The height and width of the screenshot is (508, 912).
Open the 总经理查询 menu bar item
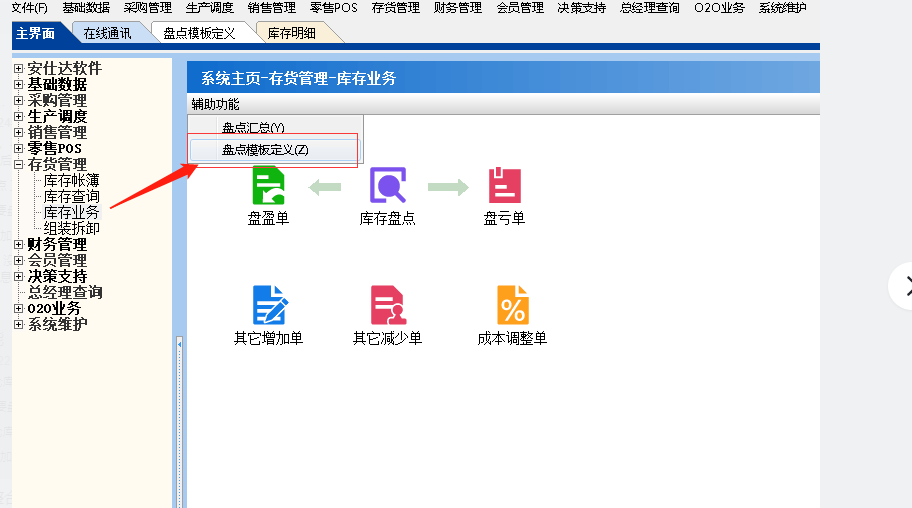pos(650,8)
